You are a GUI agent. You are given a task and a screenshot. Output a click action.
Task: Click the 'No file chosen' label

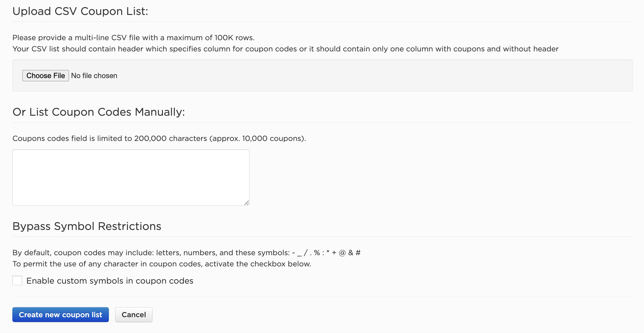coord(94,75)
